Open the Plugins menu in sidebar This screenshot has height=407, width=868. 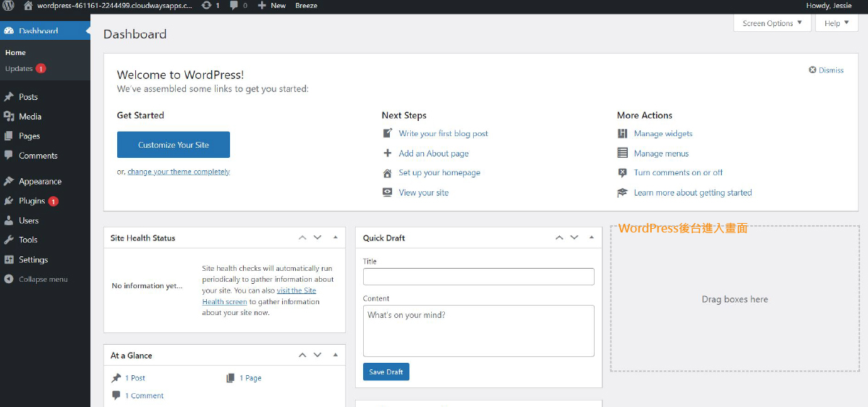click(x=32, y=201)
